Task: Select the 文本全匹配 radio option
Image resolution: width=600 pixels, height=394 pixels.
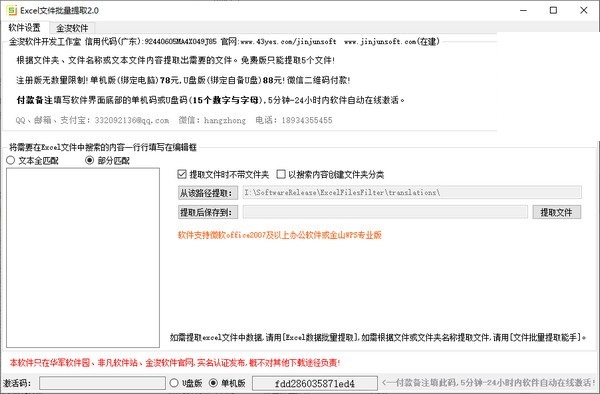Action: click(x=32, y=161)
